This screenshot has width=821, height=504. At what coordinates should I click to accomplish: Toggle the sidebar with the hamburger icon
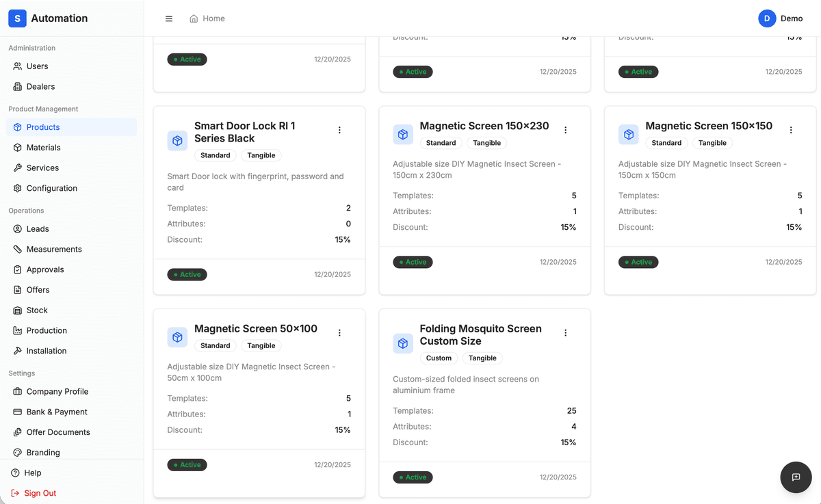click(x=169, y=18)
